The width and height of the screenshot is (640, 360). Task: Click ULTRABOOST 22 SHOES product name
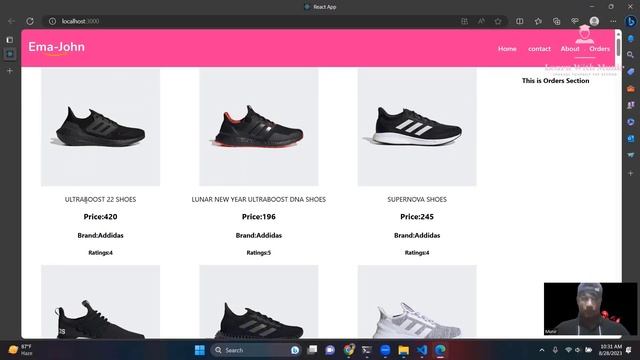click(x=100, y=199)
